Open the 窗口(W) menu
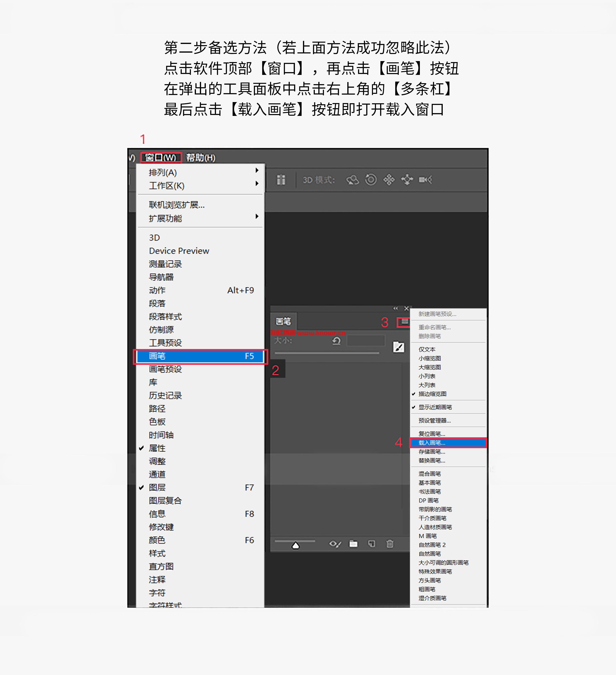 coord(161,157)
